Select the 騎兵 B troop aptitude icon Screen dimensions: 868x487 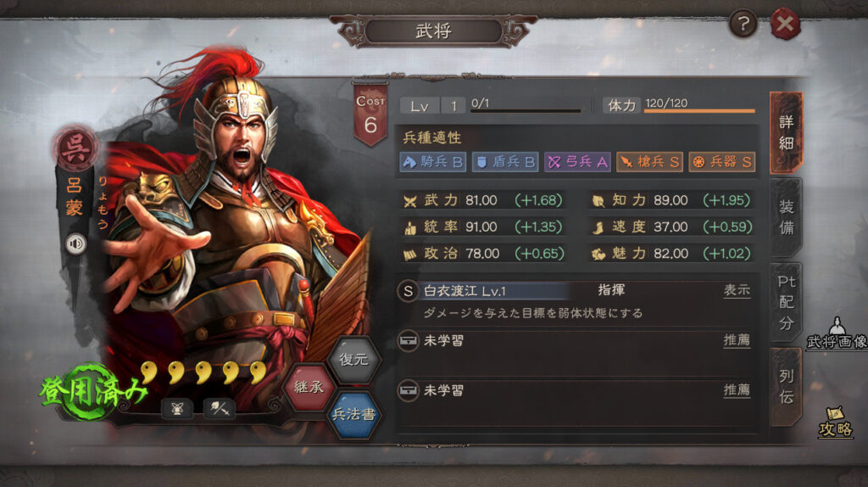[x=433, y=162]
